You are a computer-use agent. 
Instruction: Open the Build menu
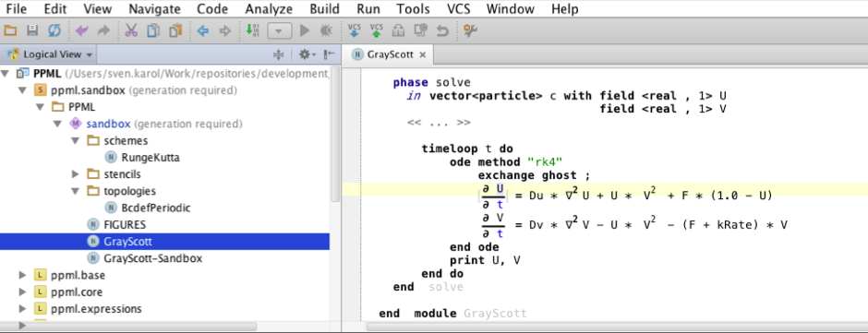(325, 9)
